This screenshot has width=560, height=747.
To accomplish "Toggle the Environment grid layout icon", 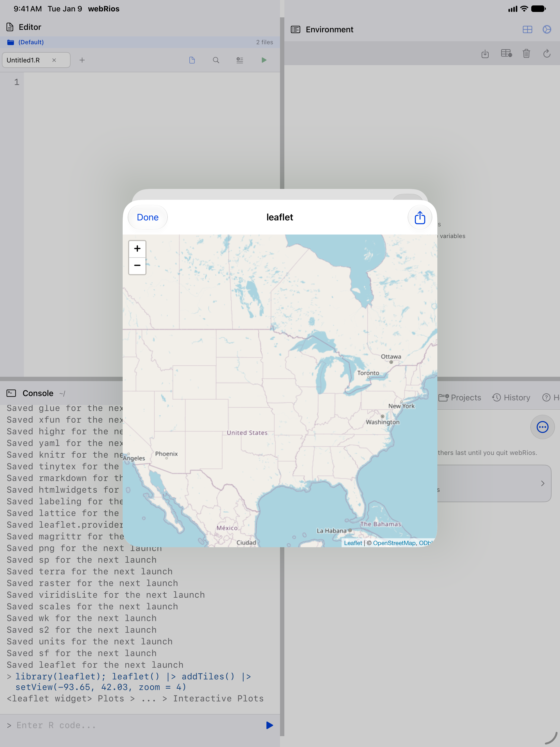I will pos(527,29).
